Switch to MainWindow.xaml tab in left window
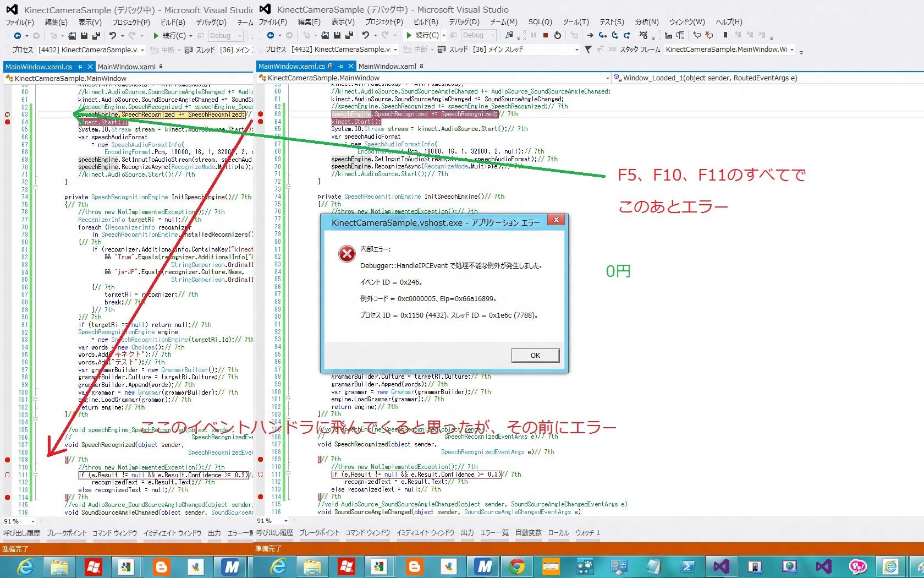Image resolution: width=924 pixels, height=578 pixels. pos(127,67)
